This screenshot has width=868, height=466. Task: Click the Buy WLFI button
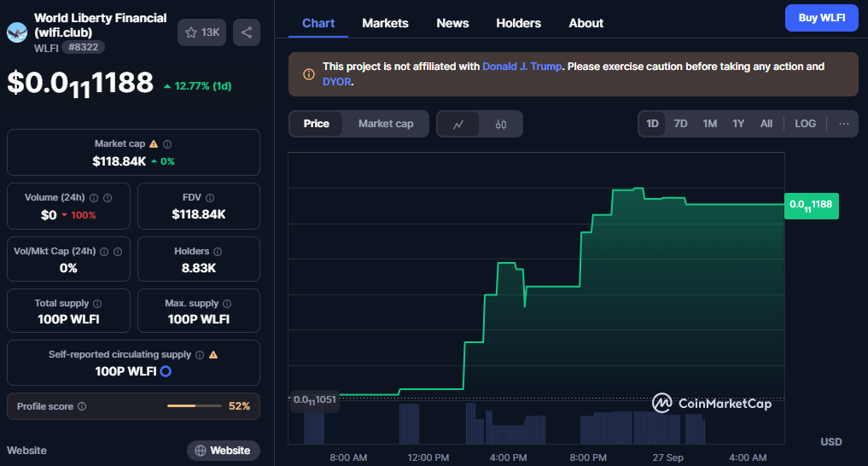pyautogui.click(x=821, y=17)
